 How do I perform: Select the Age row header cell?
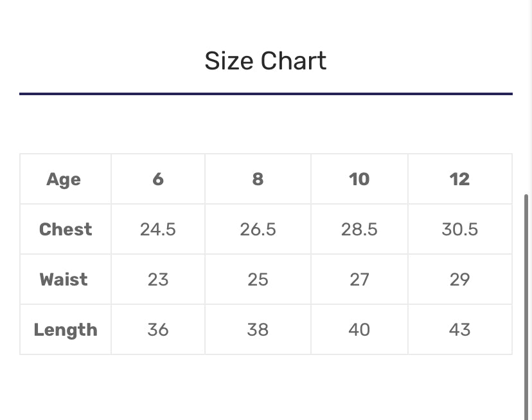click(64, 179)
